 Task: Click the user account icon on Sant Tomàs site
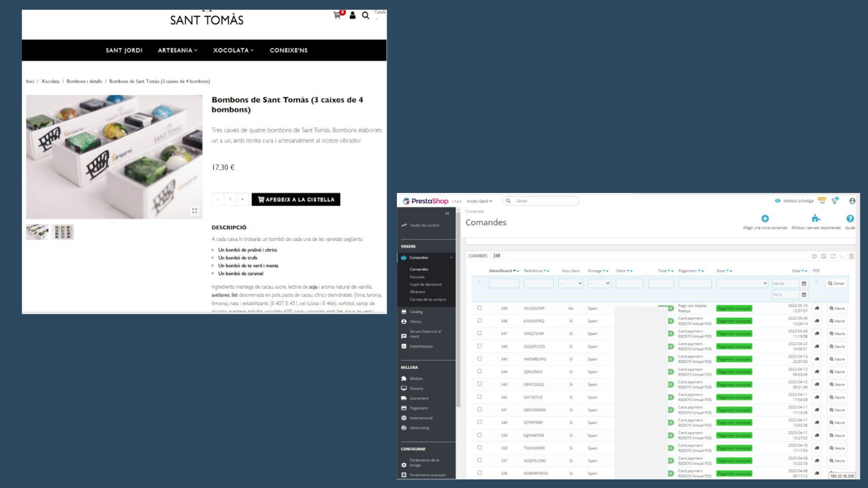click(353, 15)
